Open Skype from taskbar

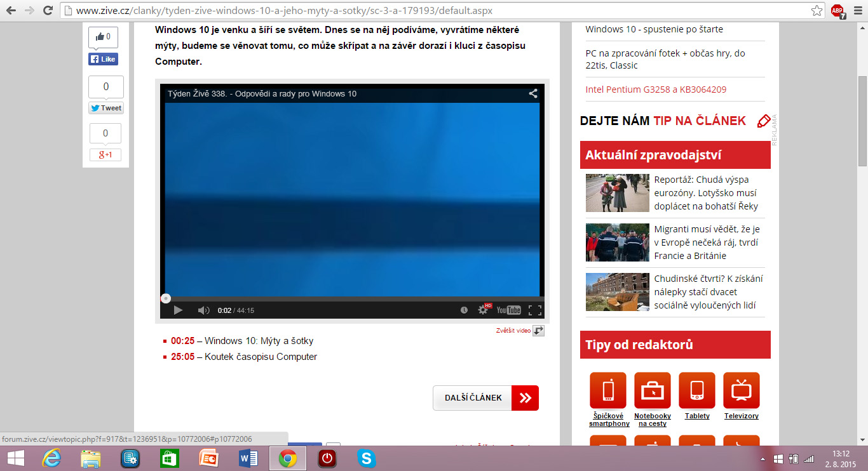[x=366, y=458]
